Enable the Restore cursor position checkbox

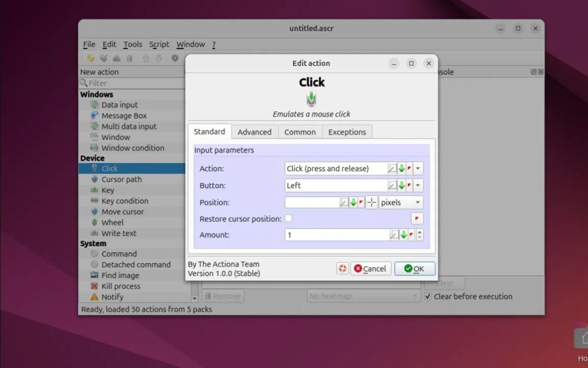(x=289, y=218)
